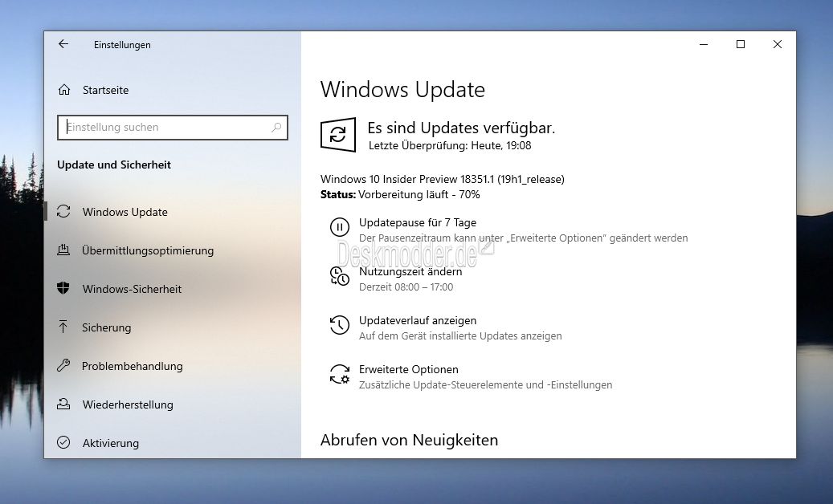Screen dimensions: 833x504
Task: Click the 'Update und Sicherheit' category heading
Action: [x=114, y=165]
